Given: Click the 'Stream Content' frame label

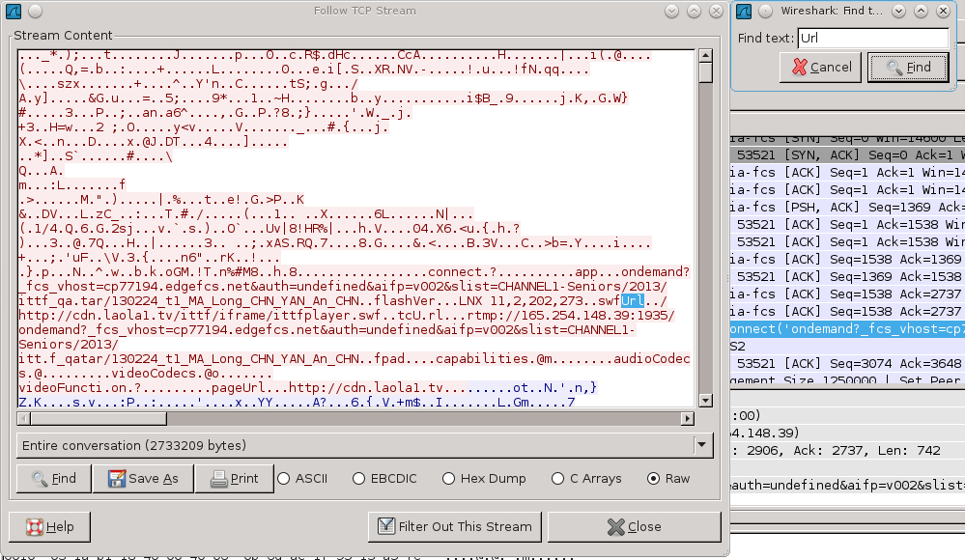Looking at the screenshot, I should (x=63, y=36).
